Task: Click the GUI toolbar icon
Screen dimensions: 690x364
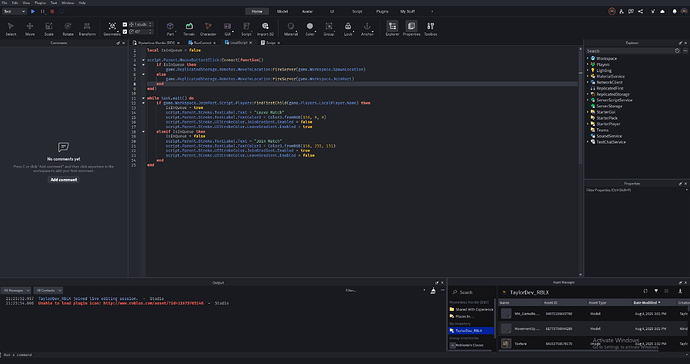Action: coord(228,29)
